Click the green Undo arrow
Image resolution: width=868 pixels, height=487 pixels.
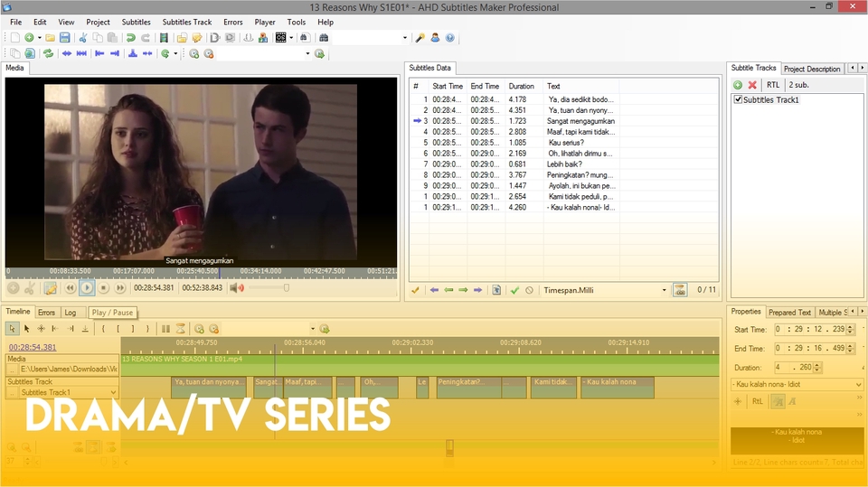[x=130, y=38]
